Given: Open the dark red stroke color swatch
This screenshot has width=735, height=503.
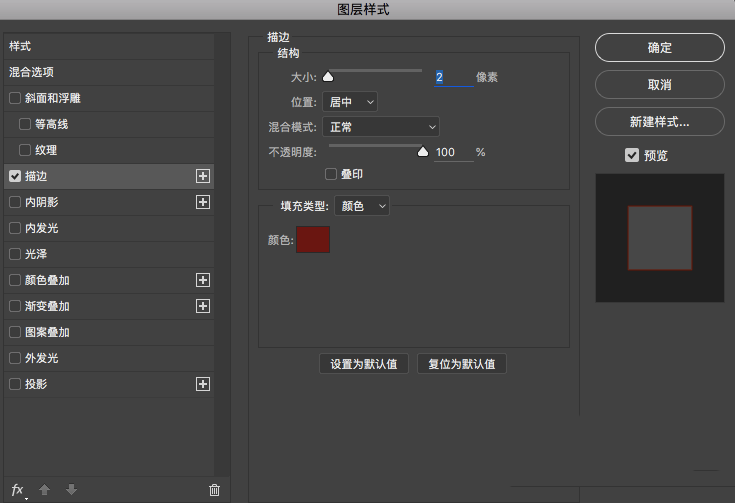Looking at the screenshot, I should pyautogui.click(x=313, y=240).
